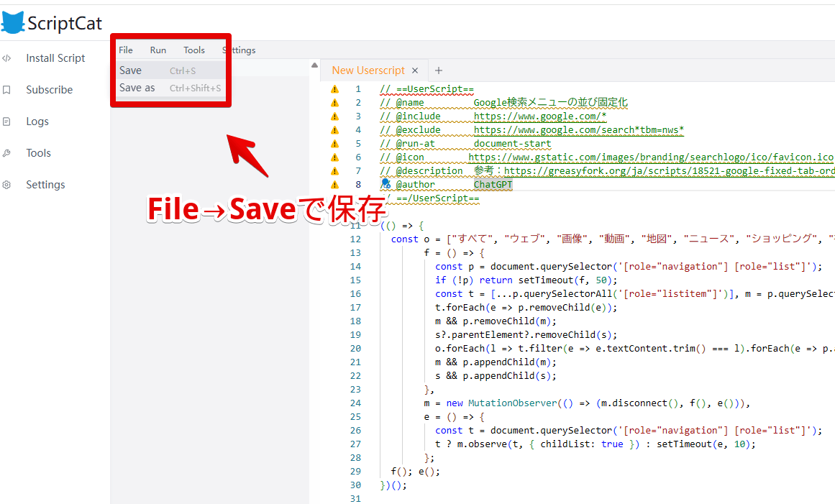The width and height of the screenshot is (835, 504).
Task: Click warning icon on line 1
Action: (x=334, y=89)
